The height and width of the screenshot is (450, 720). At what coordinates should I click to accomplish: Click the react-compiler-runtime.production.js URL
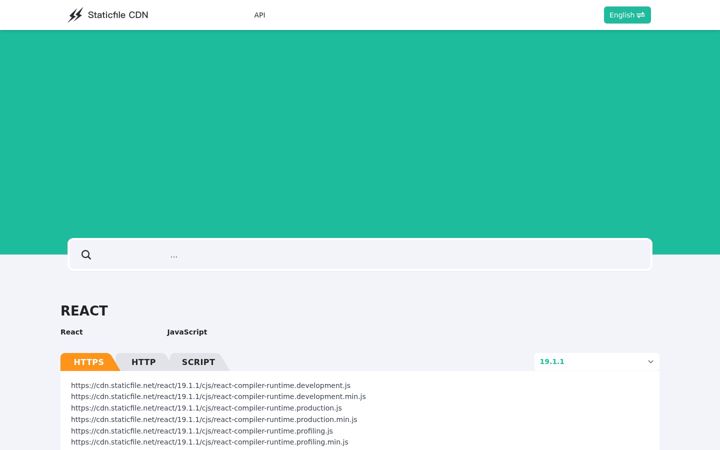pyautogui.click(x=206, y=408)
